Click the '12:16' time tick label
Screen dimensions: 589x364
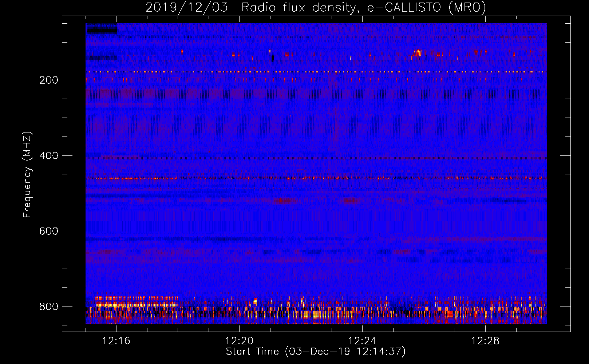[x=116, y=341]
